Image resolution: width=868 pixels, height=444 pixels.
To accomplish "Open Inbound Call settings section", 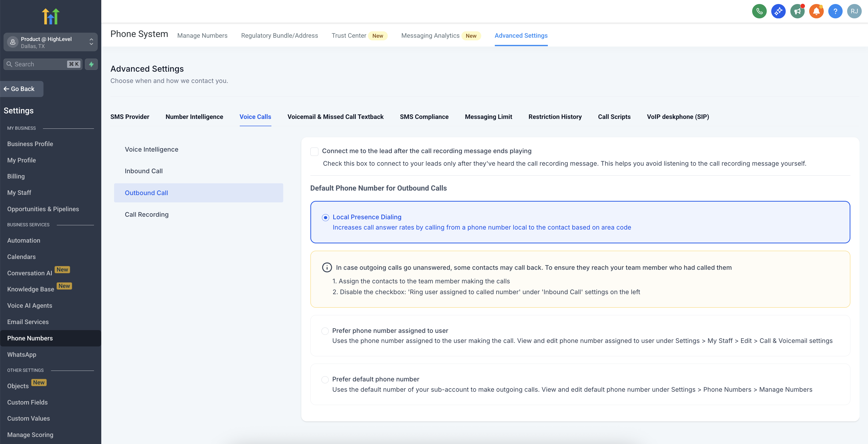I will click(x=143, y=171).
